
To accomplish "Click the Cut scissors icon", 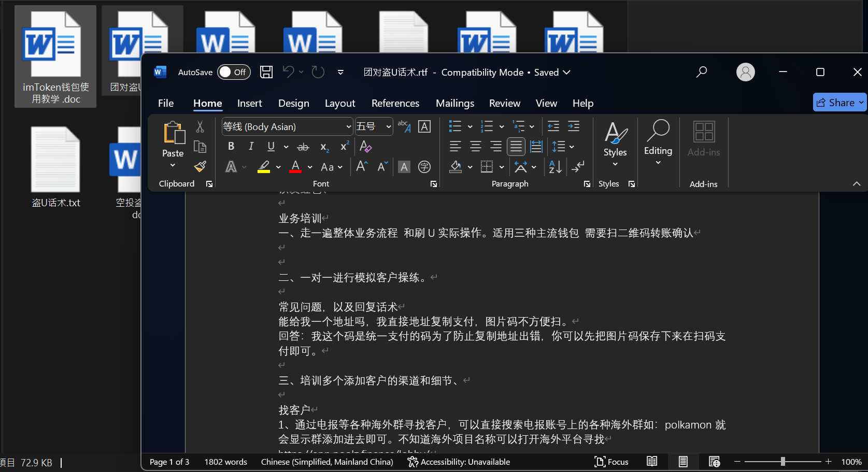I will [200, 127].
